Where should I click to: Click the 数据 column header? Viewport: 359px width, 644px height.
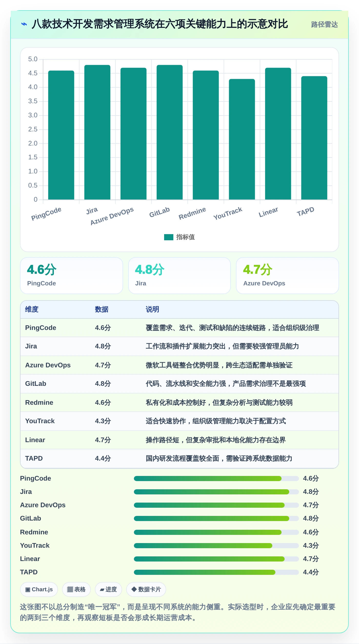[102, 309]
